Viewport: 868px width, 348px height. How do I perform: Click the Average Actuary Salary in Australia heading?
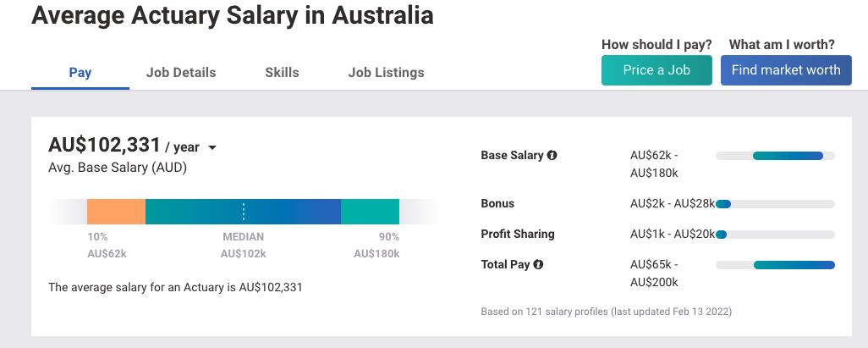(233, 16)
